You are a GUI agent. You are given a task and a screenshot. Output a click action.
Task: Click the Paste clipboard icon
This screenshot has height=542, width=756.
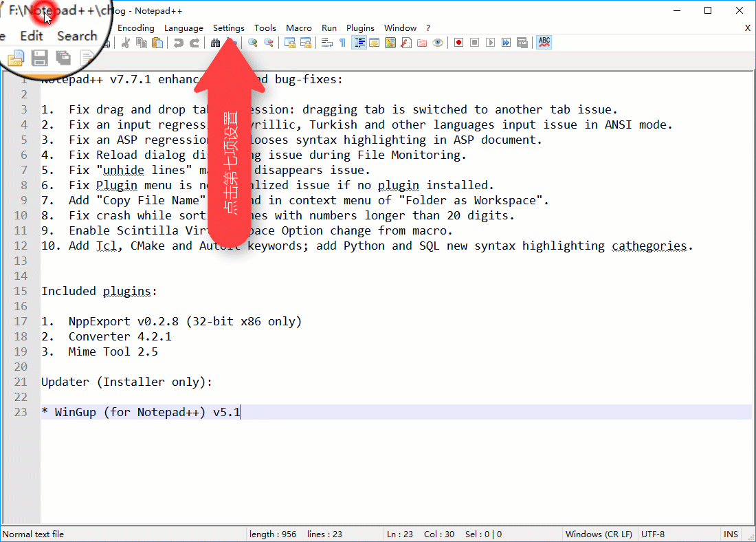pos(157,43)
